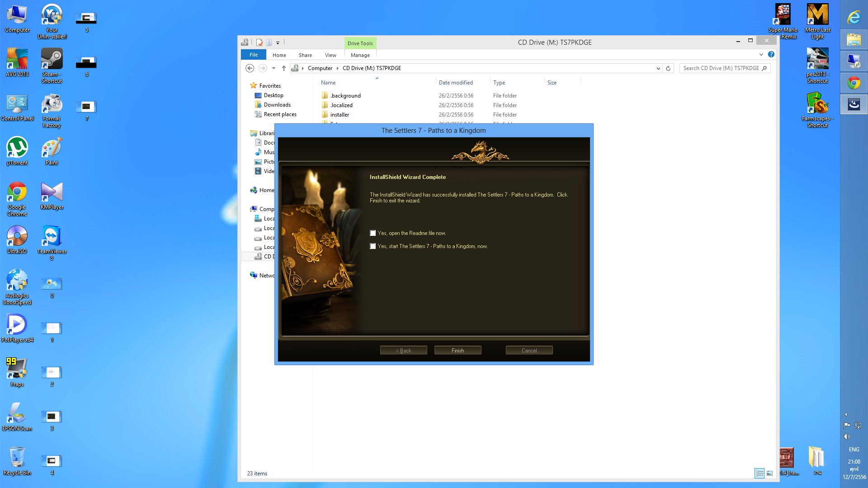Click the Cancel button in installer
The width and height of the screenshot is (868, 488).
point(529,351)
